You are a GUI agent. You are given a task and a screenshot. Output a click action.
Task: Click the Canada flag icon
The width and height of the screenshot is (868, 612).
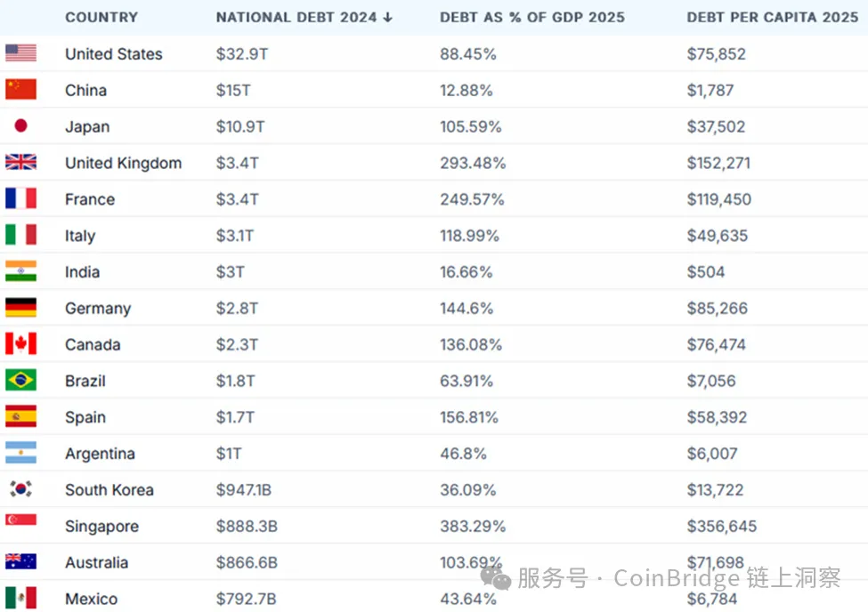click(20, 344)
